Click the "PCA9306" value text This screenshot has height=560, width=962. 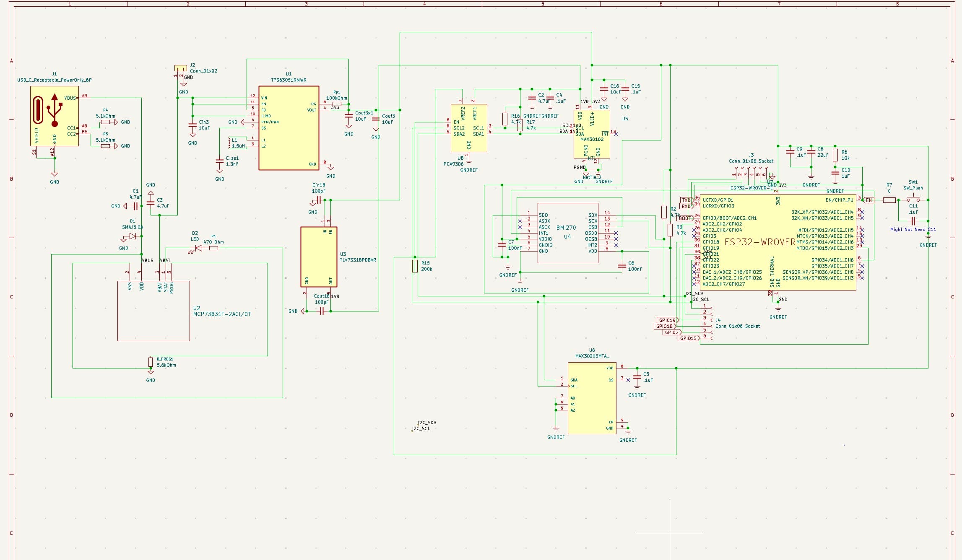454,164
